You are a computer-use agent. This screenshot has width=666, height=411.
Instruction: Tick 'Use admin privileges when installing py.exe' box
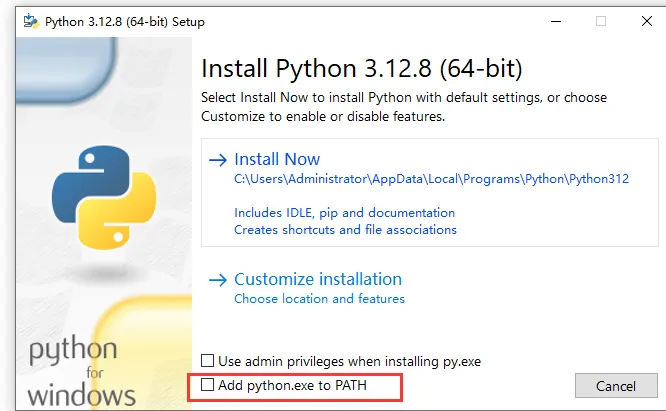[x=208, y=360]
